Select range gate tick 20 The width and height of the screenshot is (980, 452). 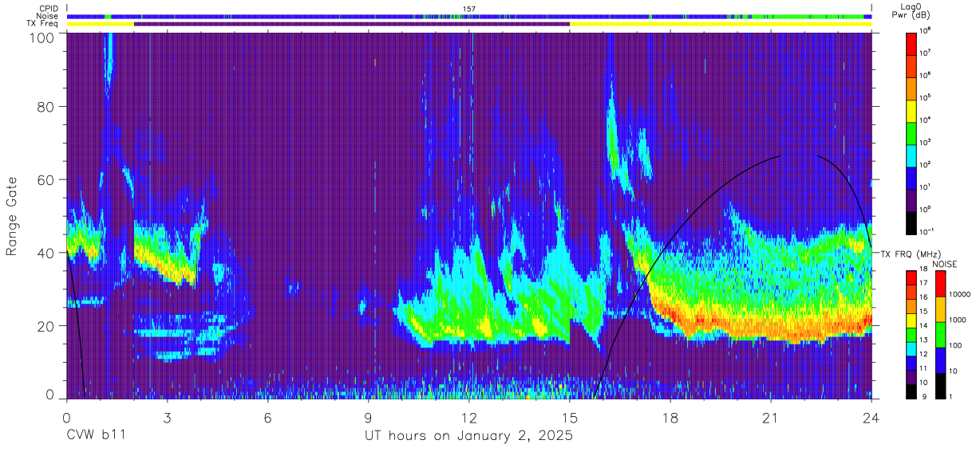coord(46,325)
